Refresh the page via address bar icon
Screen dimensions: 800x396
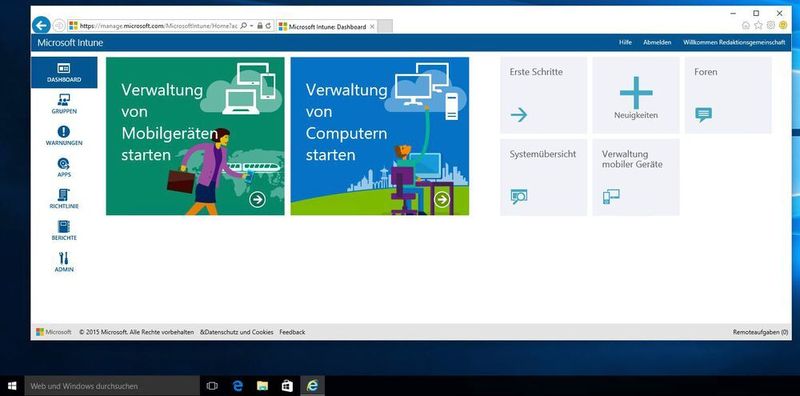(268, 26)
